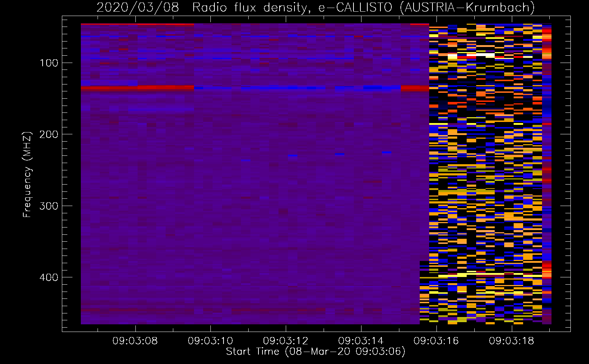Click the 09:03:08 time tick label
This screenshot has height=364, width=589.
pos(135,341)
